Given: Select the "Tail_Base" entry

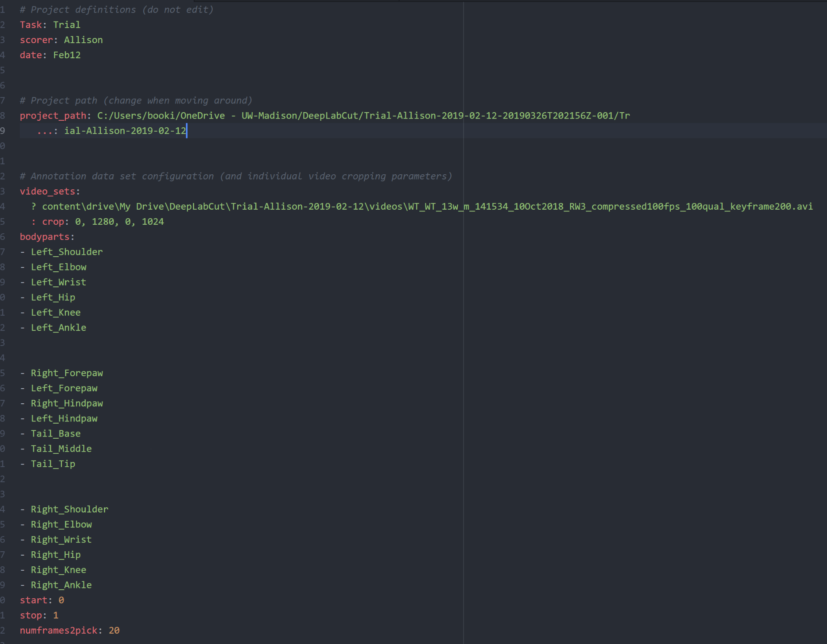Looking at the screenshot, I should coord(55,434).
